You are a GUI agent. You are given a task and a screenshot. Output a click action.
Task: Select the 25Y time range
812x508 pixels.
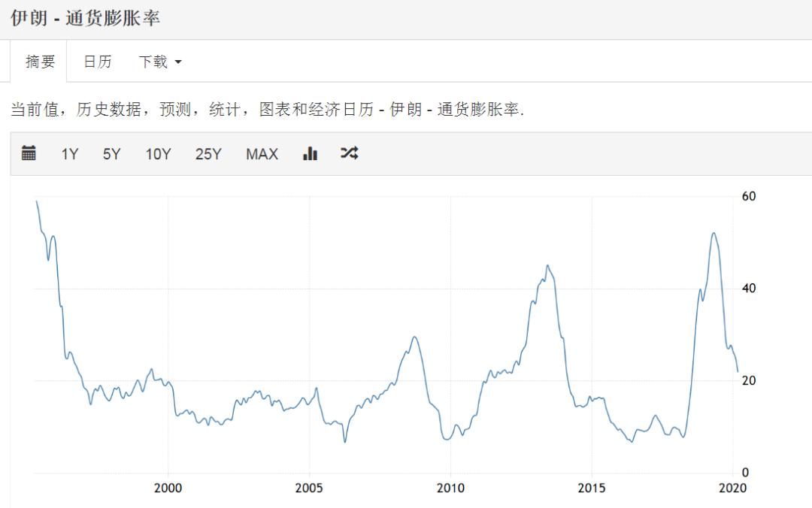(208, 153)
